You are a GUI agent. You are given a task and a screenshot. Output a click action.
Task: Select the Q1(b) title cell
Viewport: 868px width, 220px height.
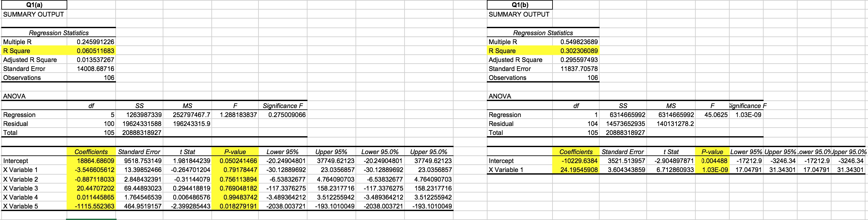pos(520,5)
